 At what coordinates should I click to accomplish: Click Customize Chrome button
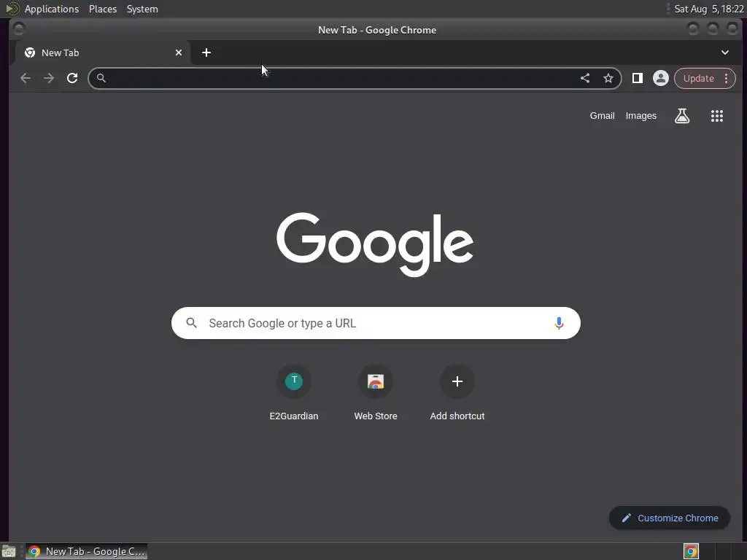click(670, 518)
